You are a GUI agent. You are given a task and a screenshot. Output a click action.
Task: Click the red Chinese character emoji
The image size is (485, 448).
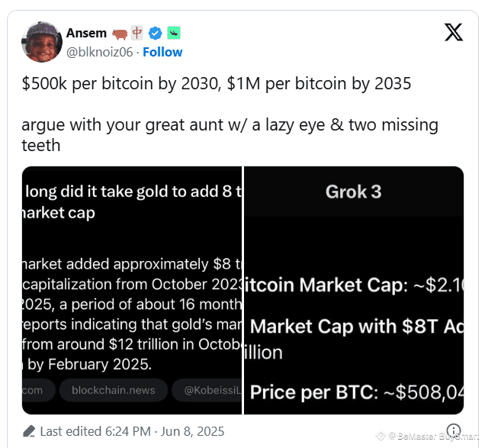click(137, 33)
